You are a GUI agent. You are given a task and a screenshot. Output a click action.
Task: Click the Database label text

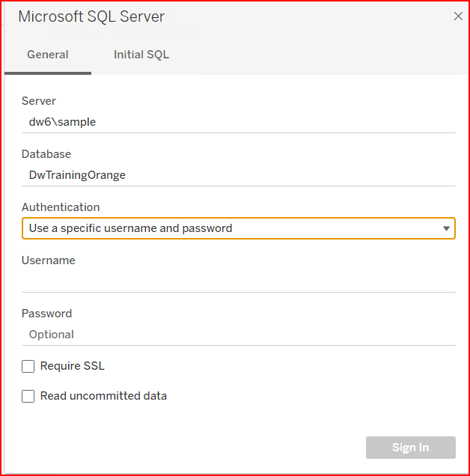pyautogui.click(x=46, y=154)
